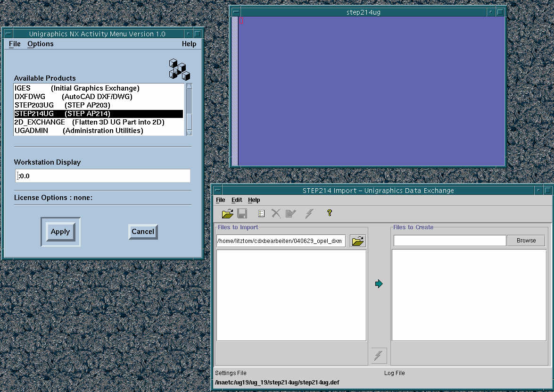Click folder browse icon next to import path

[357, 241]
